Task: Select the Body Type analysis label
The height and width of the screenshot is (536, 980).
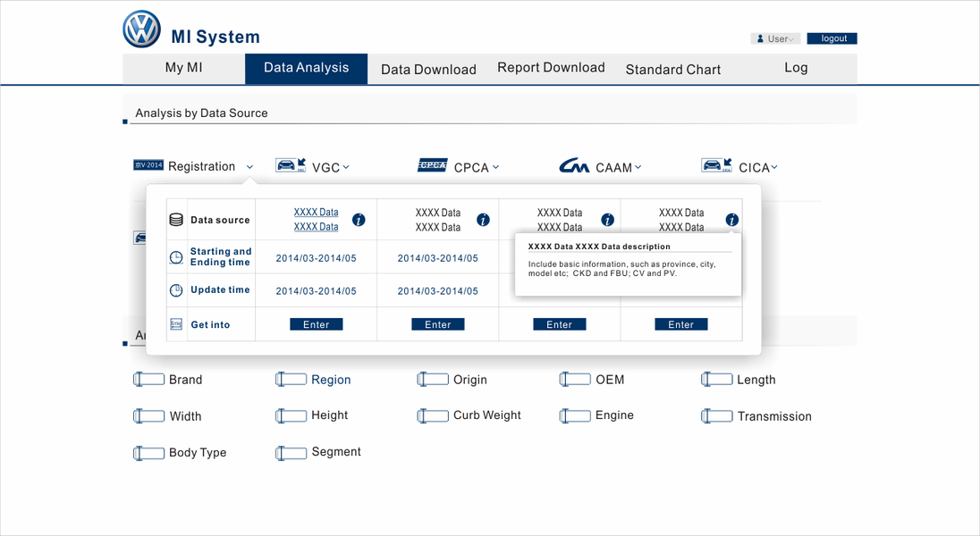Action: [198, 453]
